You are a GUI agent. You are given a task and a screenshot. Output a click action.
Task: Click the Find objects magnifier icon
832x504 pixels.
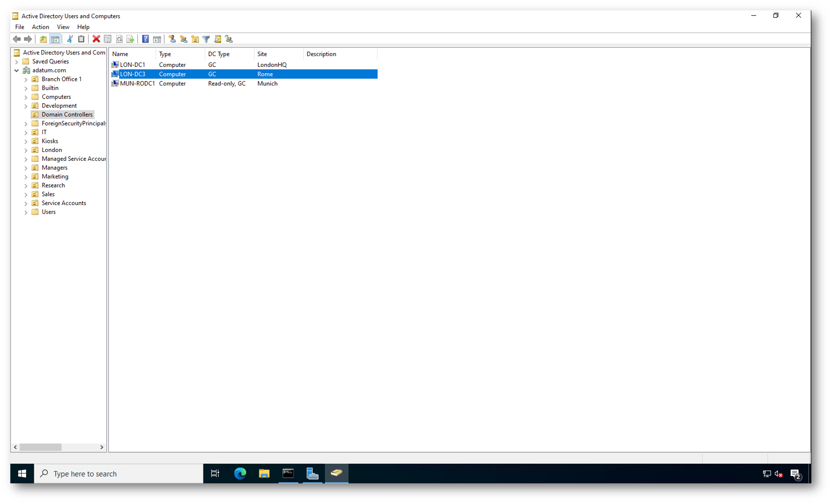218,39
